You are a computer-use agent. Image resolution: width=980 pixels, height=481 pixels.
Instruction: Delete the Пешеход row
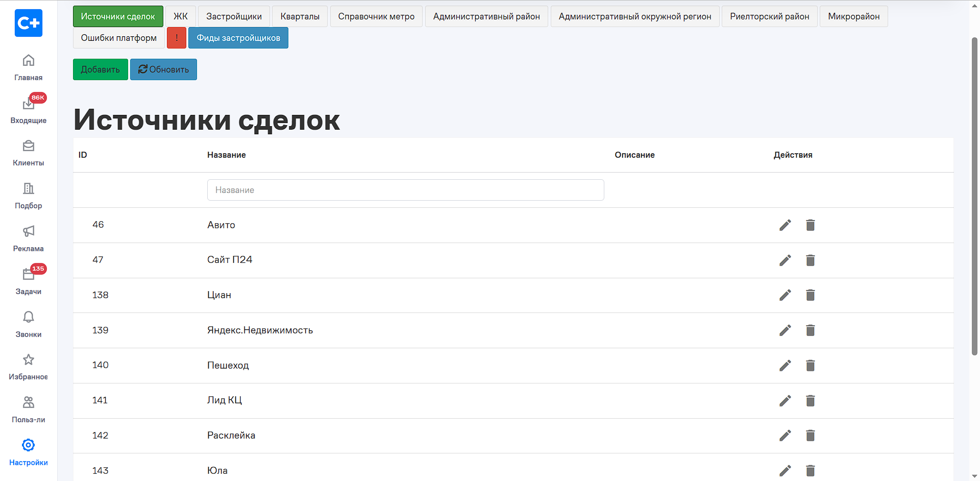(810, 366)
